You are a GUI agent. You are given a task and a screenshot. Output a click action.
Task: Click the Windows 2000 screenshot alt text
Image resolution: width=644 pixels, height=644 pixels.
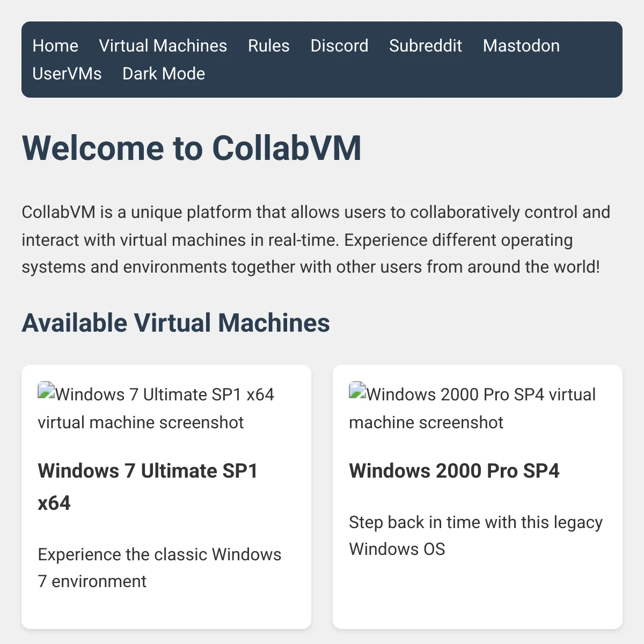(x=472, y=407)
